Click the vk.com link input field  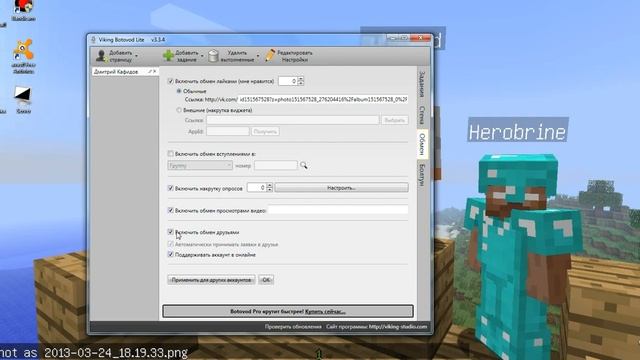click(x=323, y=99)
